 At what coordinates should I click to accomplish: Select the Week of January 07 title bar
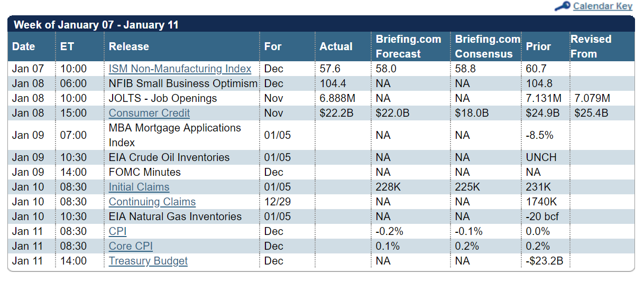click(x=321, y=24)
